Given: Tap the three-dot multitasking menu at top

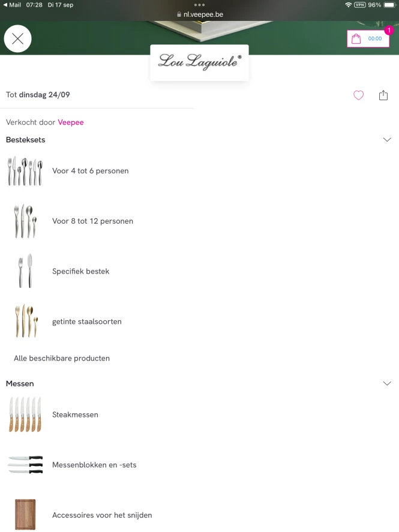Looking at the screenshot, I should pos(199,4).
